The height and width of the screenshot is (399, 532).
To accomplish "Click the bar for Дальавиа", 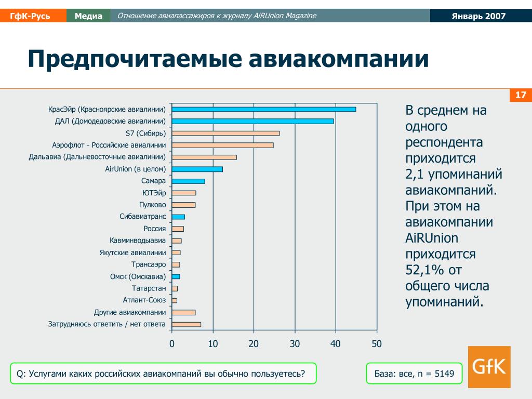I will tap(204, 157).
